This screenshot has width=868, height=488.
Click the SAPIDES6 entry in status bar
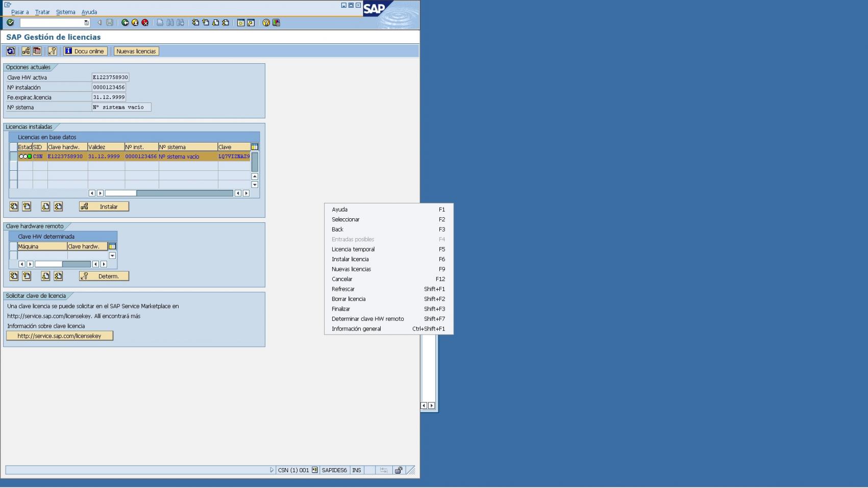point(334,470)
